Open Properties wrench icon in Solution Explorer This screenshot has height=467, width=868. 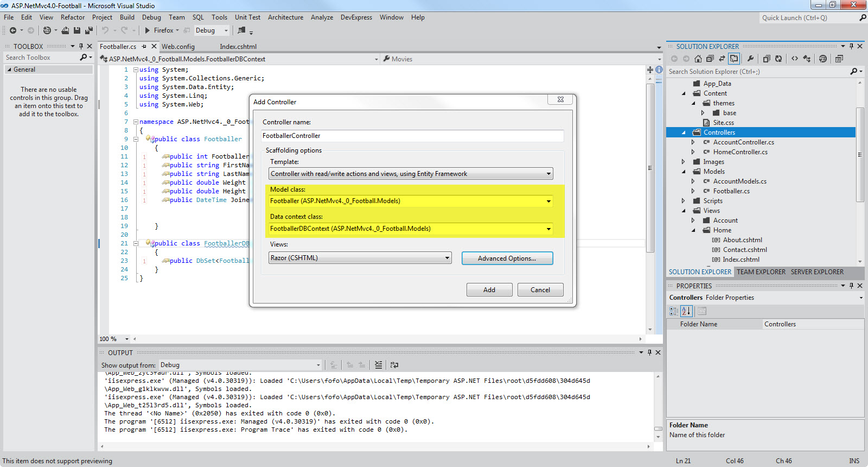point(750,59)
